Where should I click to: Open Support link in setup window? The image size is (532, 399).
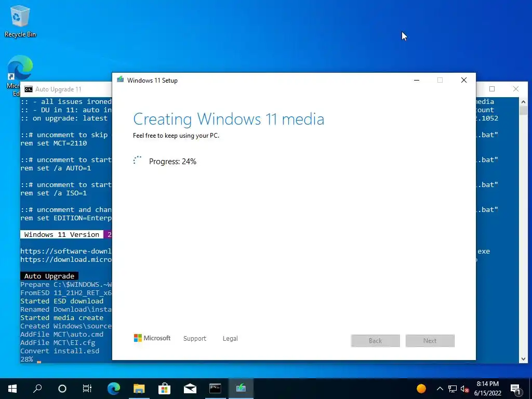[x=195, y=338]
